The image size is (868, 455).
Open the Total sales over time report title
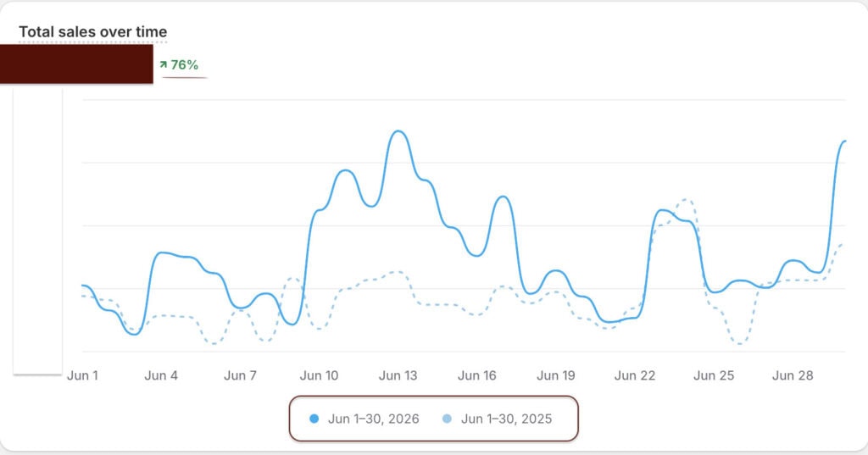click(x=92, y=32)
